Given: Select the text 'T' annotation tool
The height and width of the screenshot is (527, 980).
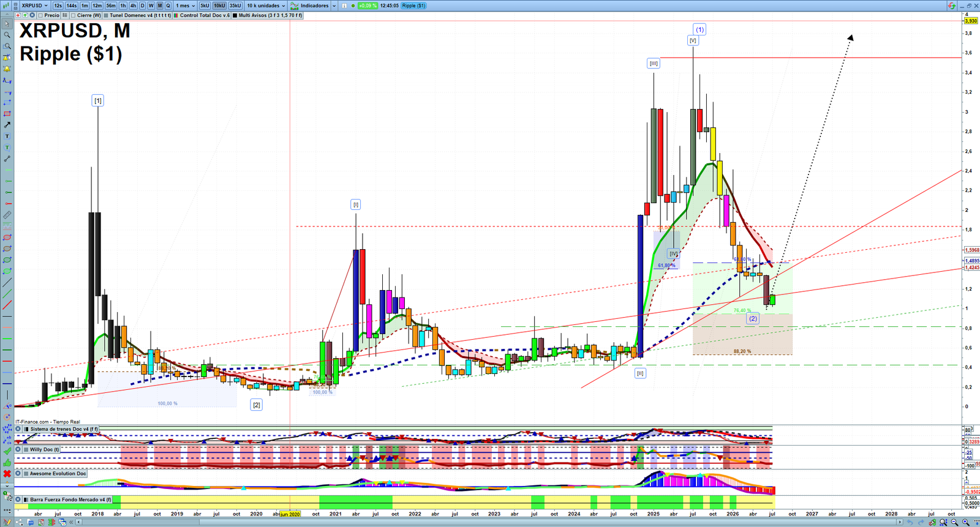Looking at the screenshot, I should click(x=7, y=136).
